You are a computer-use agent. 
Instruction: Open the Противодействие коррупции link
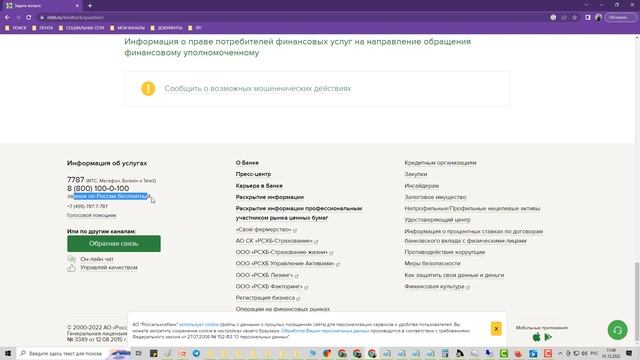coord(444,252)
